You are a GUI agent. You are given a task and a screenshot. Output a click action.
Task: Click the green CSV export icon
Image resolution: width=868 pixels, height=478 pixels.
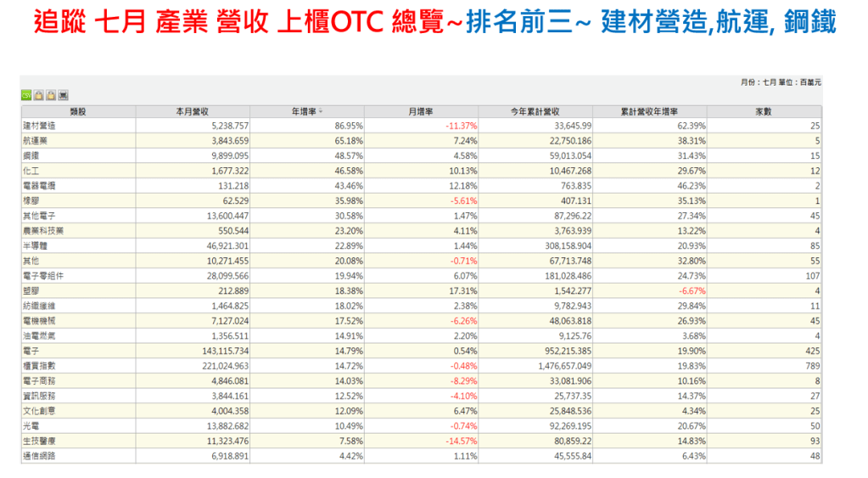pyautogui.click(x=26, y=95)
